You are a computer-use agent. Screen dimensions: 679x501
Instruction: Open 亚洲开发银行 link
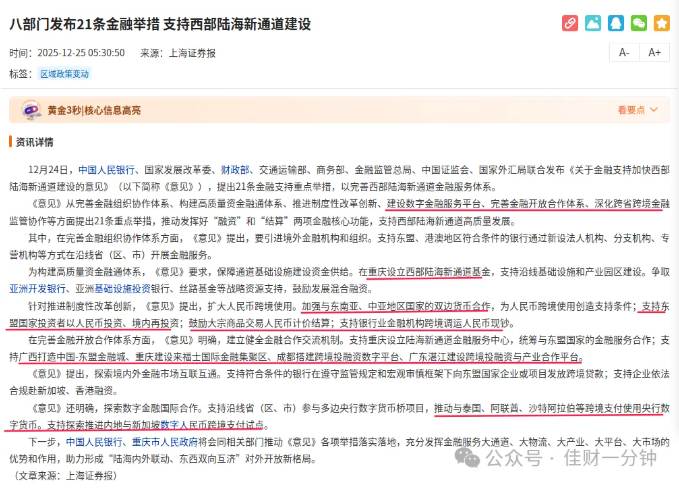pyautogui.click(x=38, y=289)
